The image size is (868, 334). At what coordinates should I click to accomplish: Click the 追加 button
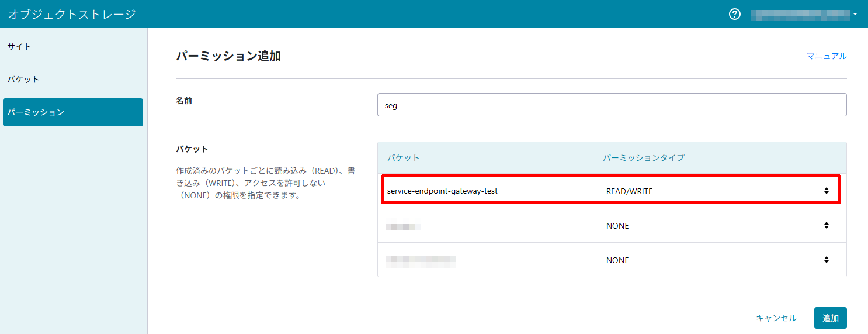[830, 318]
